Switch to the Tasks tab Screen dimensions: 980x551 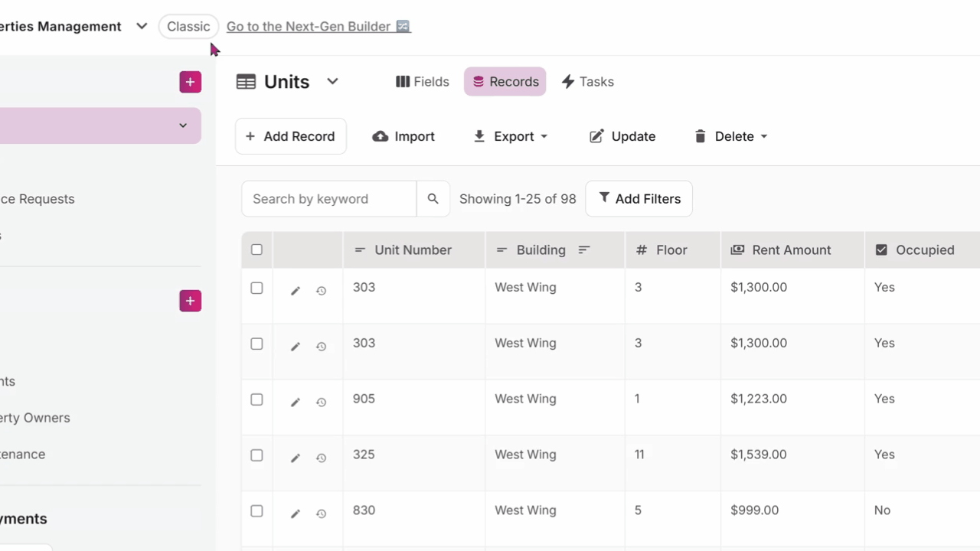click(x=587, y=82)
